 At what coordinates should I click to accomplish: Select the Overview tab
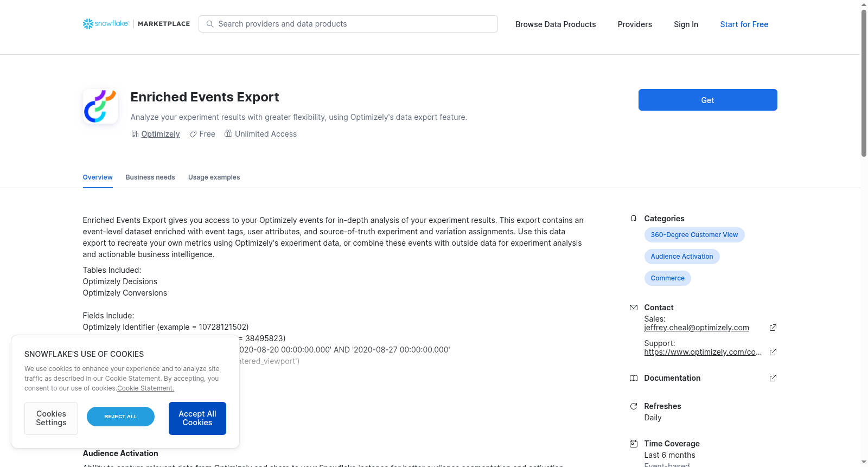[98, 177]
